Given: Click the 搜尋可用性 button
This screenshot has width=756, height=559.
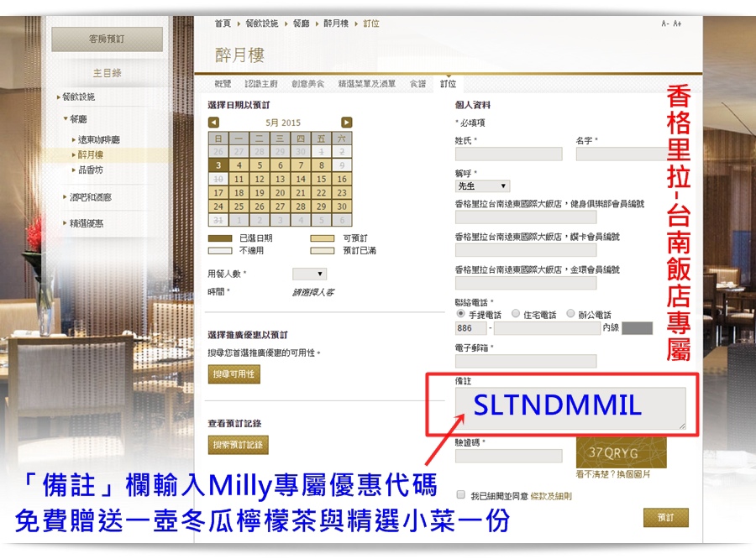Looking at the screenshot, I should tap(234, 374).
